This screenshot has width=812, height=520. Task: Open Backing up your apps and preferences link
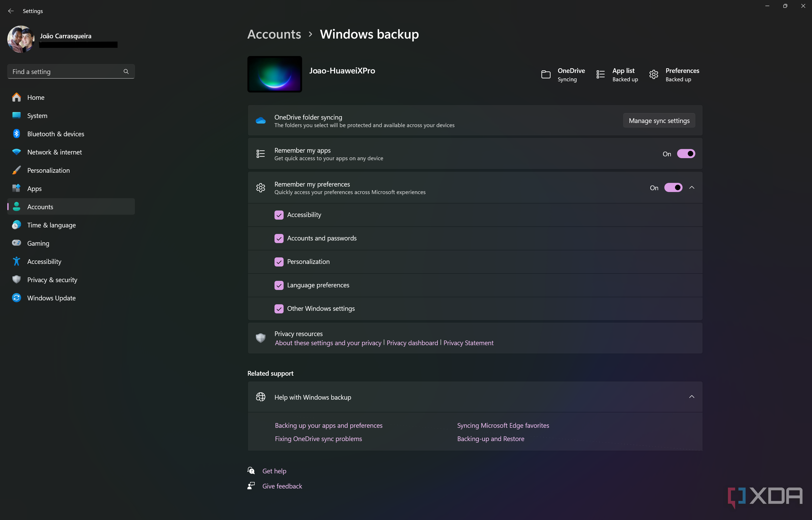(x=328, y=425)
